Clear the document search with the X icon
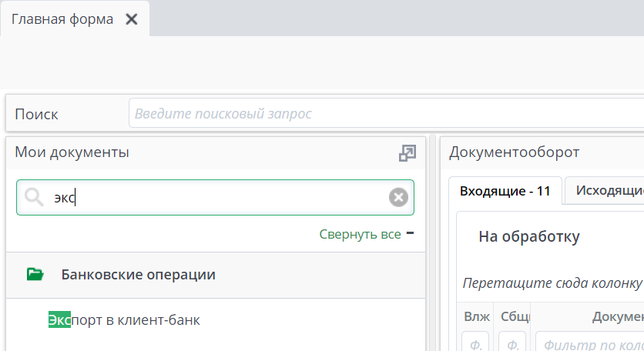644x351 pixels. [397, 198]
